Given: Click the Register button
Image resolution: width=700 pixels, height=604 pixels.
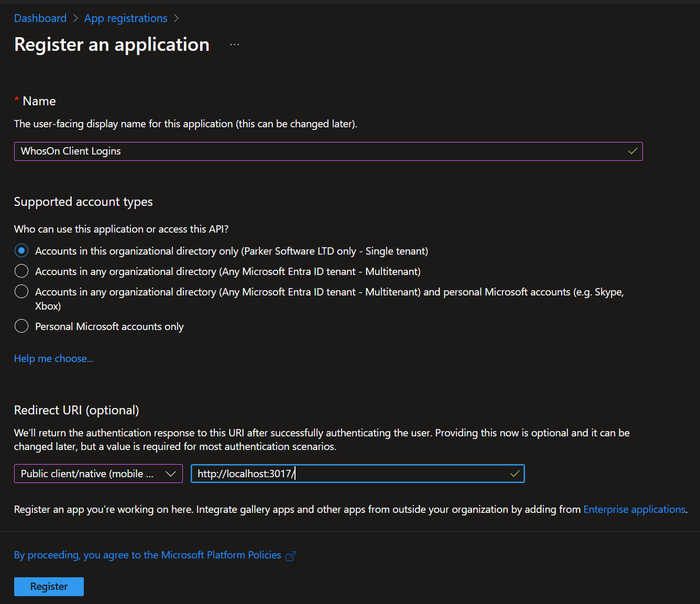Looking at the screenshot, I should (x=49, y=587).
